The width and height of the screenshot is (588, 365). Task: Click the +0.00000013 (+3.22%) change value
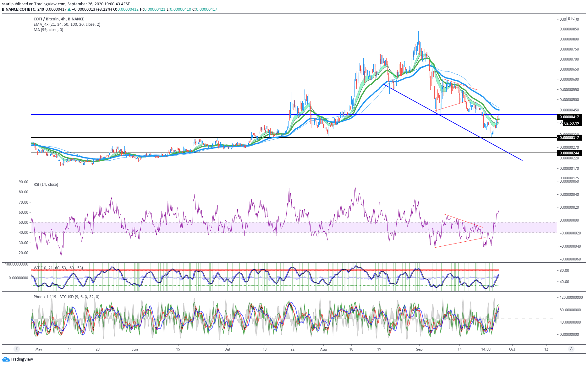pos(92,9)
